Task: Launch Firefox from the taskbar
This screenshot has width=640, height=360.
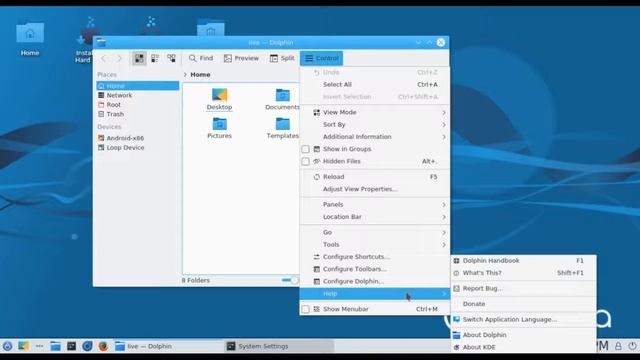Action: [x=103, y=346]
